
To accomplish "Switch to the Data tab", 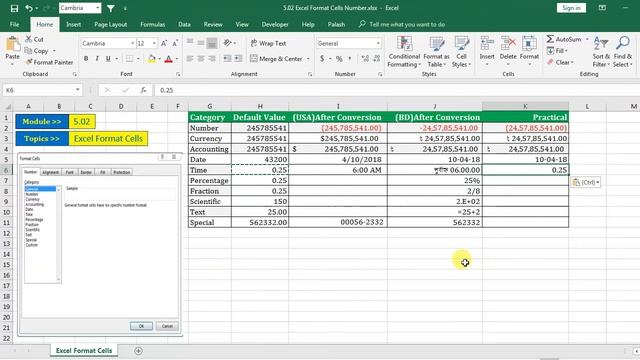I will click(x=184, y=24).
